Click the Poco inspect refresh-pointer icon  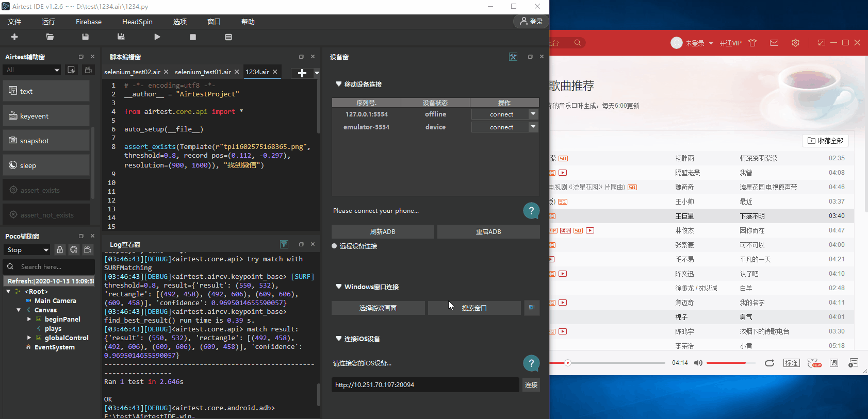[74, 249]
